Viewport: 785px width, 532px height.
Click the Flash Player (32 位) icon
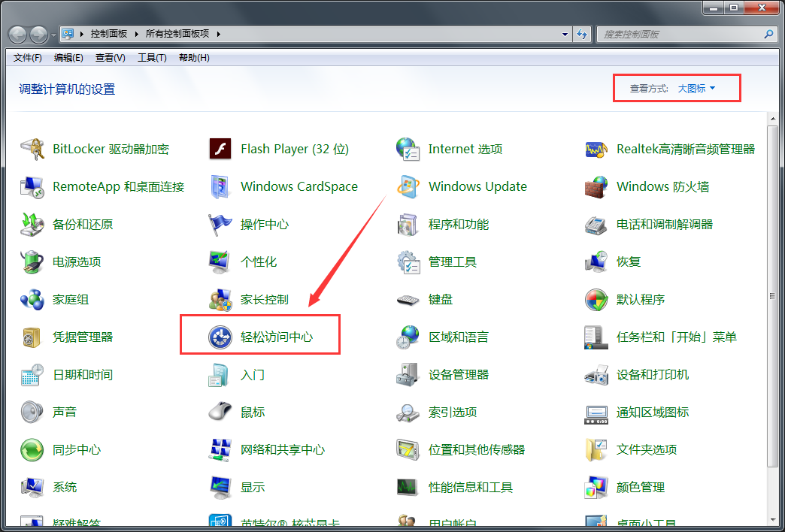[x=220, y=149]
